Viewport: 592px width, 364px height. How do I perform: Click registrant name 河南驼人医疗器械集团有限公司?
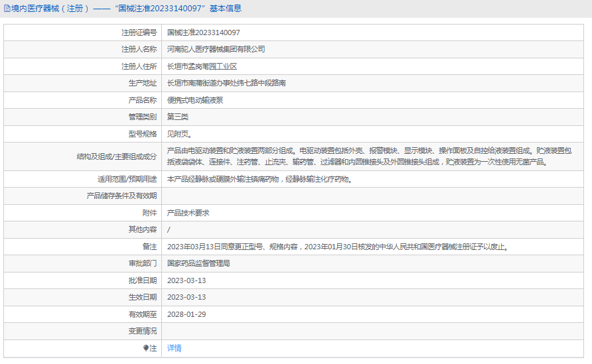216,50
